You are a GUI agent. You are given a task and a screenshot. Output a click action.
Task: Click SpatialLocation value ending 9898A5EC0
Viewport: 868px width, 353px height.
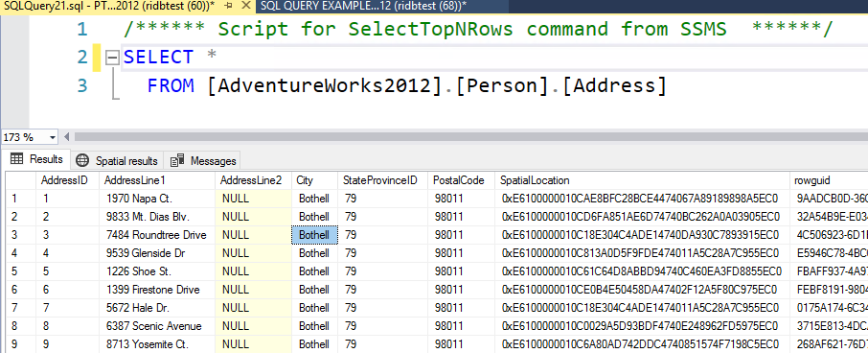[643, 199]
